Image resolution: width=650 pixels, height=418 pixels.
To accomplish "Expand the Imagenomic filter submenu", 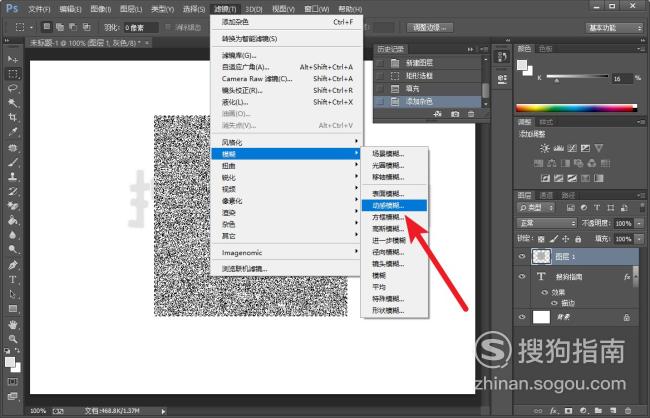I will (x=285, y=252).
